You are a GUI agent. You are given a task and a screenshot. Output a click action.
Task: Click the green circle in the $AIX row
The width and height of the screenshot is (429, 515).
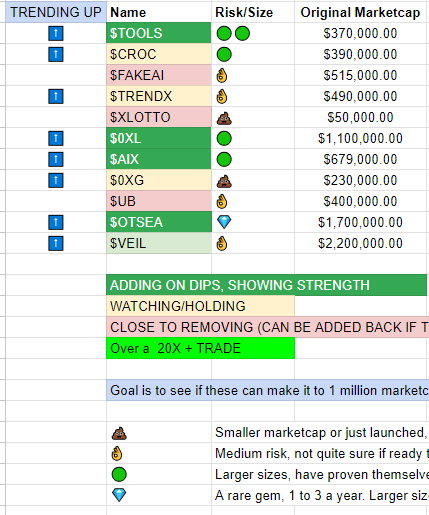click(224, 160)
